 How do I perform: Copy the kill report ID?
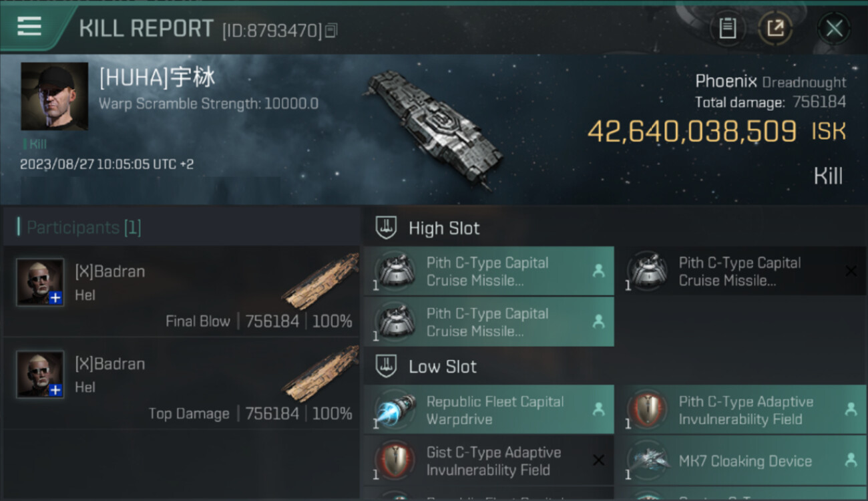pyautogui.click(x=331, y=30)
